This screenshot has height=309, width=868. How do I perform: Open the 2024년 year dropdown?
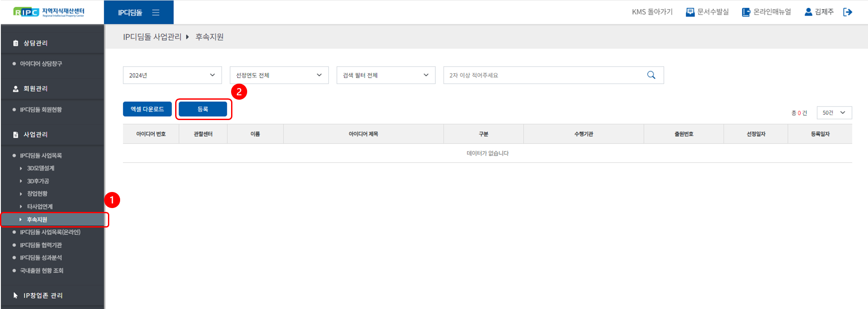click(x=172, y=75)
